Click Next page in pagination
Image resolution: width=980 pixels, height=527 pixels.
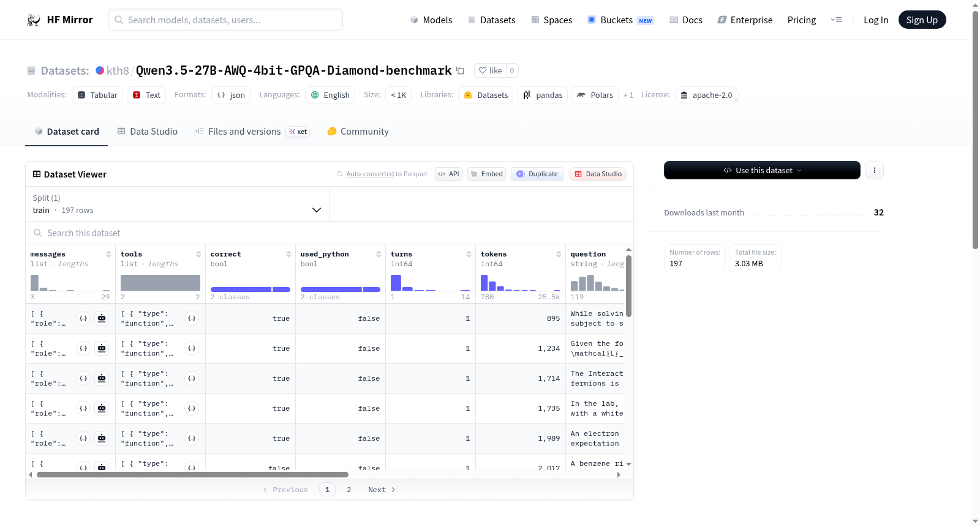click(382, 490)
